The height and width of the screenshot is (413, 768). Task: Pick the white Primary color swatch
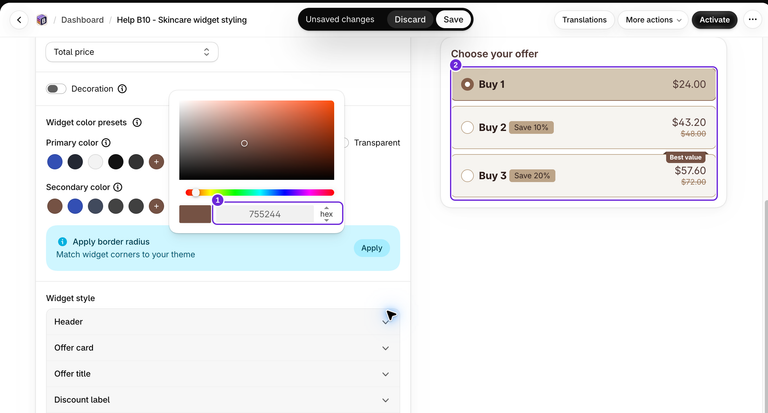click(96, 162)
